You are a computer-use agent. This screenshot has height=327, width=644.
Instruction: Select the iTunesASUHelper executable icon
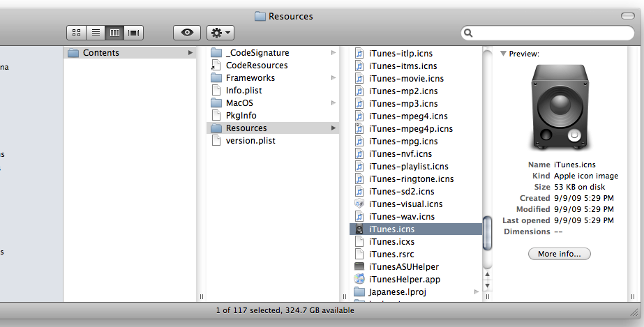pos(359,266)
